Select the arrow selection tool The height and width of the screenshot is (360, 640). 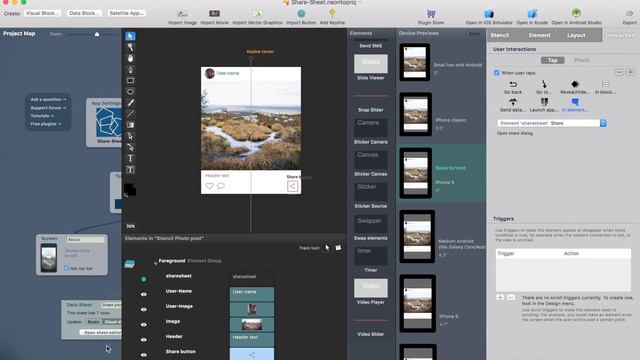(130, 36)
